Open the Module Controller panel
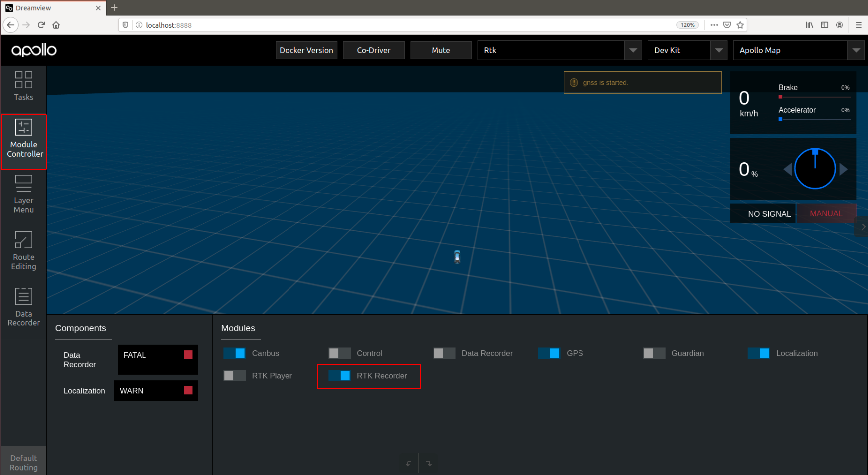This screenshot has width=868, height=475. (x=24, y=142)
